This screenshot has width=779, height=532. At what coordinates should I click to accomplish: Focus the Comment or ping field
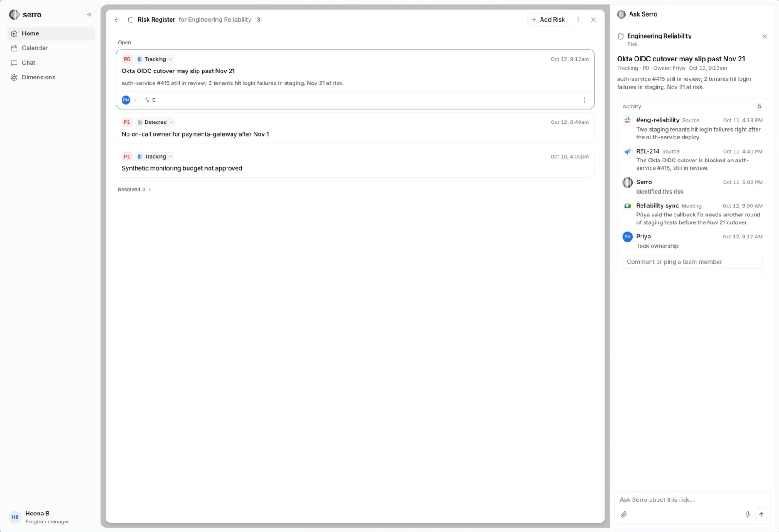click(692, 262)
